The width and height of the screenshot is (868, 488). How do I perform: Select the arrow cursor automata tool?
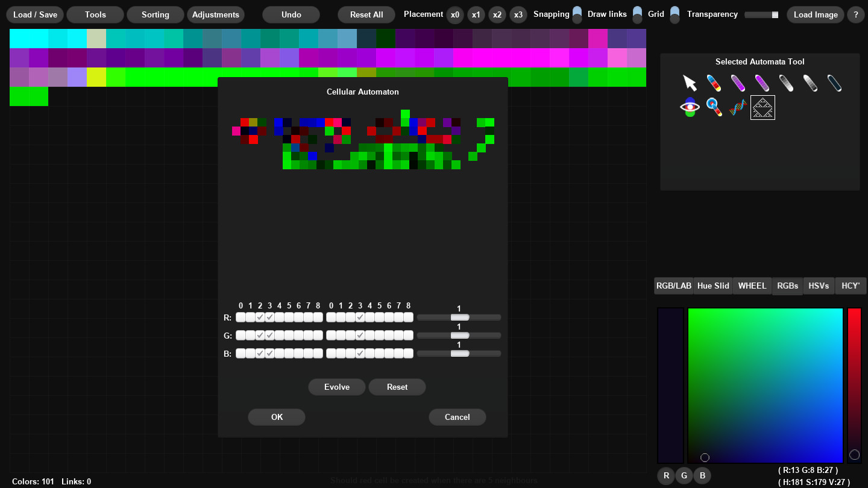[690, 83]
